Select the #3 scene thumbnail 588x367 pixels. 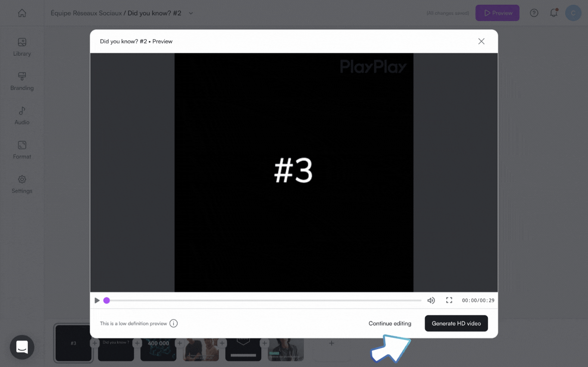(x=74, y=343)
